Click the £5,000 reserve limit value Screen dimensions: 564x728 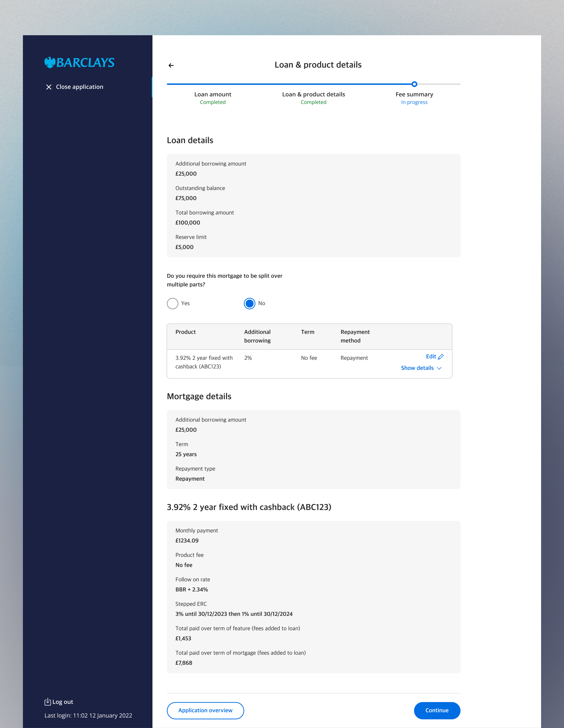point(184,247)
